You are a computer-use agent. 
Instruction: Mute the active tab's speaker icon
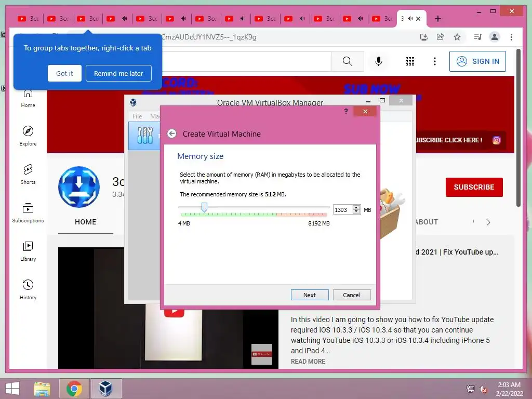coord(410,19)
